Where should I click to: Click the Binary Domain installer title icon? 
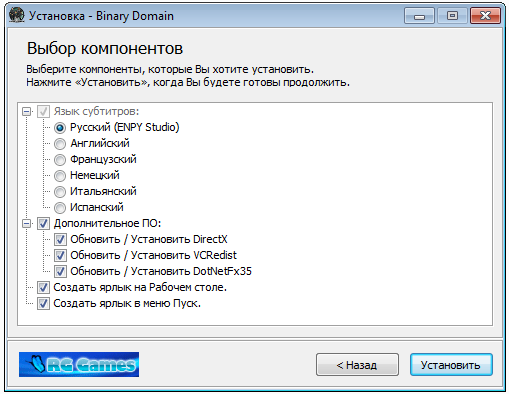(x=17, y=15)
